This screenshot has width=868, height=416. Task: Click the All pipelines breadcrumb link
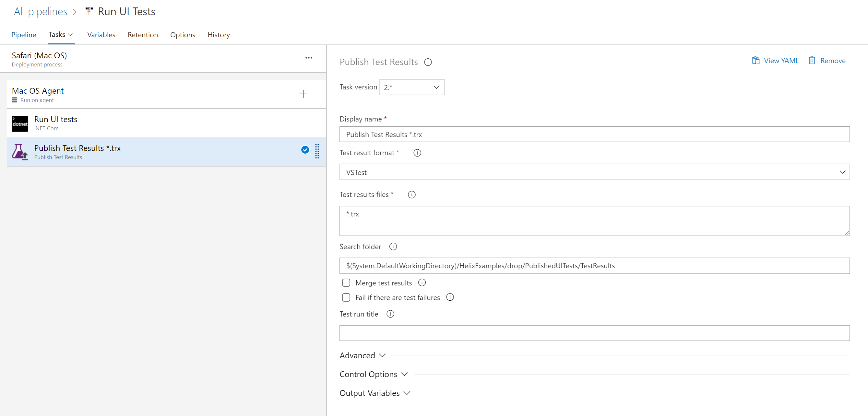[x=41, y=11]
